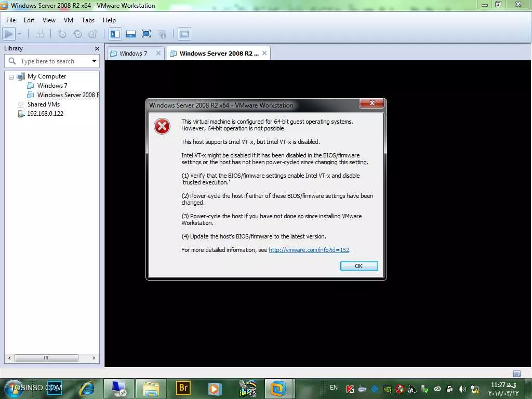Viewport: 532px width, 399px height.
Task: Click the library scrollbar left arrow
Action: [9, 358]
